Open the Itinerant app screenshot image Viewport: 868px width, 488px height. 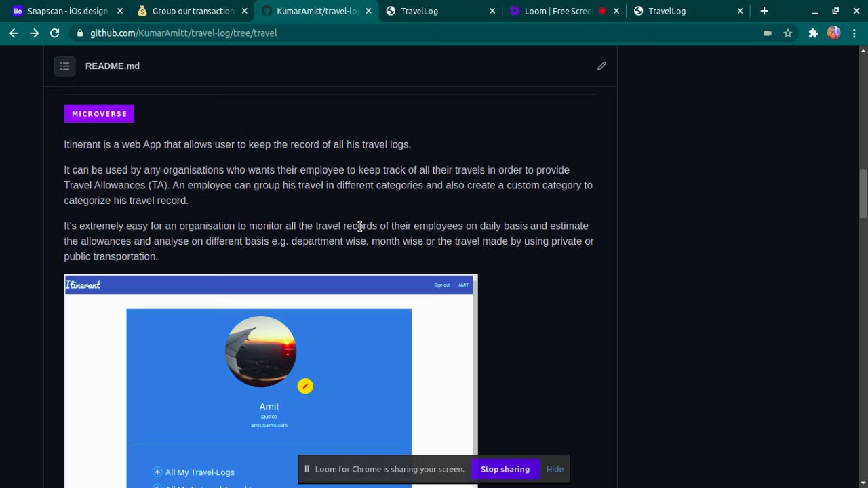271,381
